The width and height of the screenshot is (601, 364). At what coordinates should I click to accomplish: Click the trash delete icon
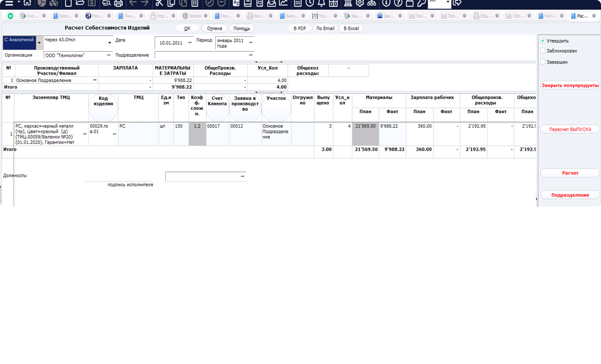(x=195, y=3)
